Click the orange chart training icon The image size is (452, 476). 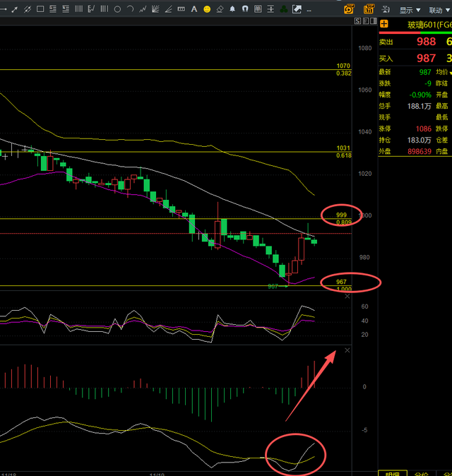click(x=369, y=9)
